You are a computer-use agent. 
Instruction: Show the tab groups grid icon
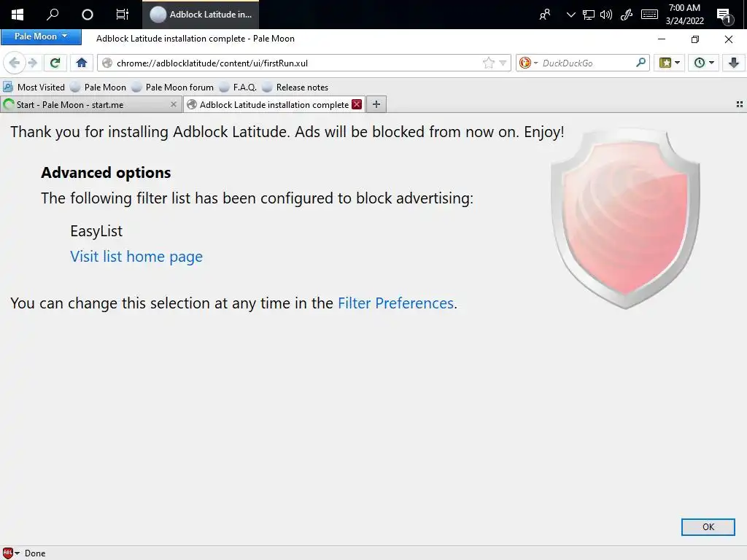[x=740, y=104]
